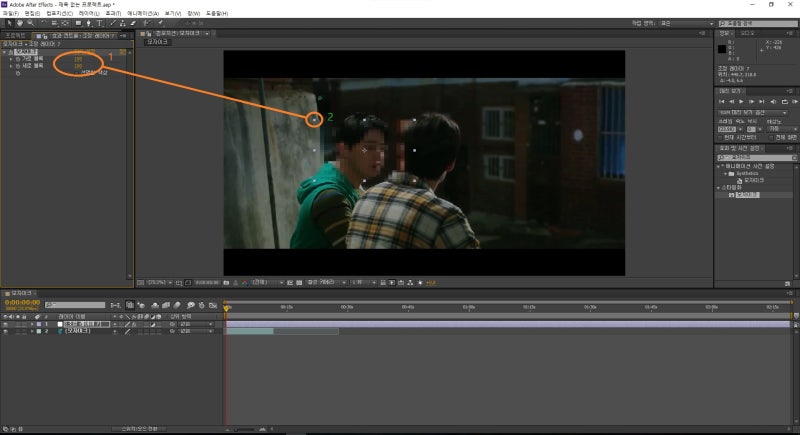Screen dimensions: 800x435
Task: Switch to the Project panel tab
Action: (14, 36)
